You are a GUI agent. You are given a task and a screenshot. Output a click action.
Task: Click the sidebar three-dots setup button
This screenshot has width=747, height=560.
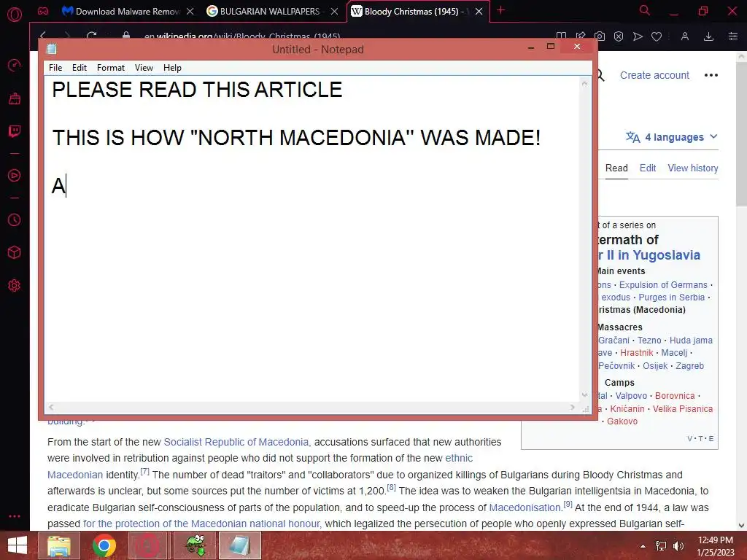[15, 516]
